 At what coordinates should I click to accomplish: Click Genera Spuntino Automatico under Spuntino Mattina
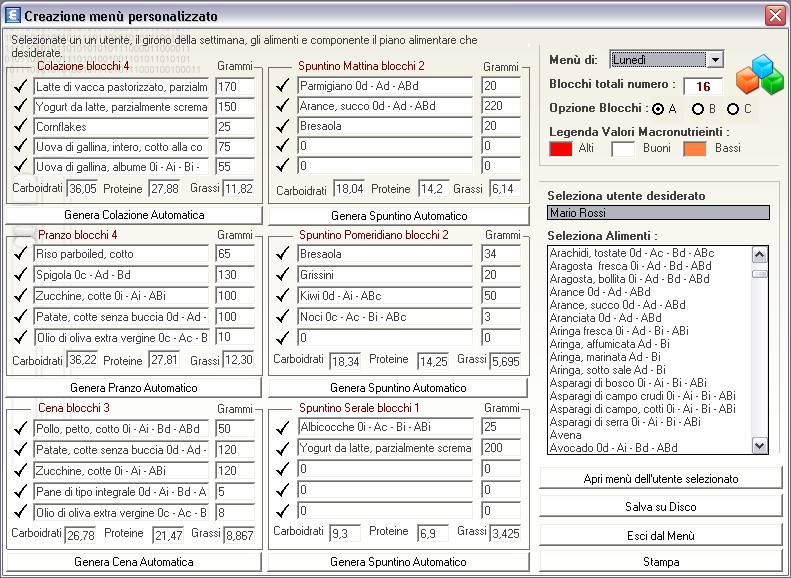point(399,216)
